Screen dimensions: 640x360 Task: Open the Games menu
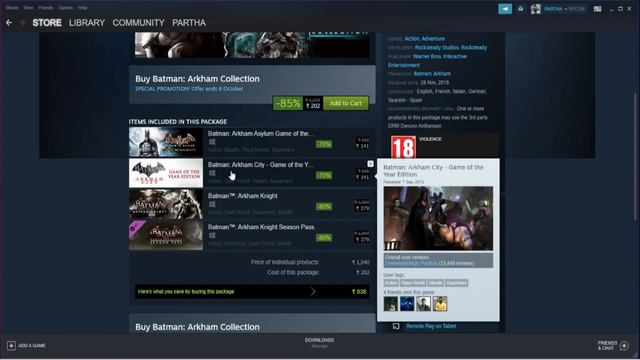point(65,8)
